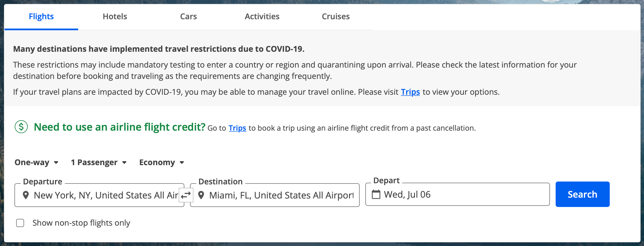Open the One-way trip type dropdown
The width and height of the screenshot is (644, 246).
[36, 162]
